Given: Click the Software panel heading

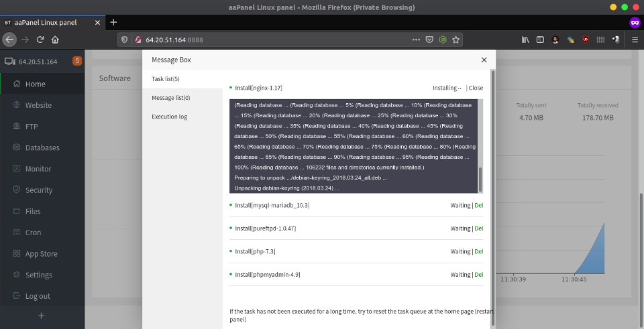Looking at the screenshot, I should coord(115,78).
